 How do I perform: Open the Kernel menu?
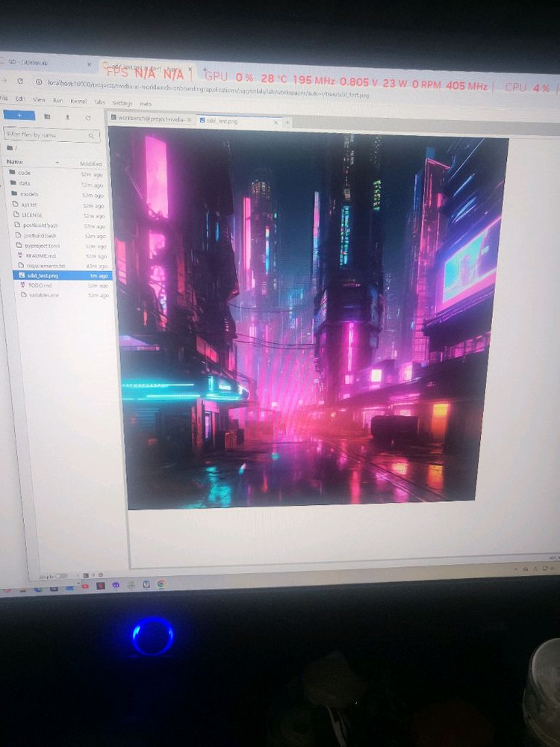coord(78,101)
